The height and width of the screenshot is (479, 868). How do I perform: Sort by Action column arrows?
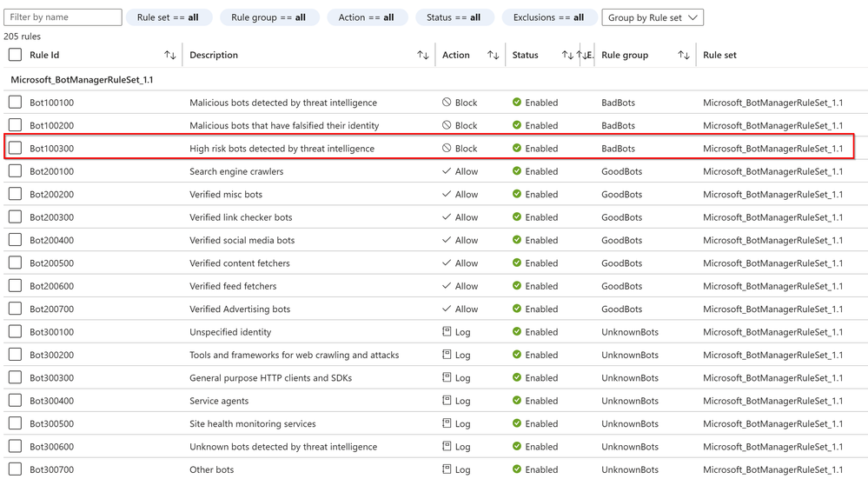[494, 55]
